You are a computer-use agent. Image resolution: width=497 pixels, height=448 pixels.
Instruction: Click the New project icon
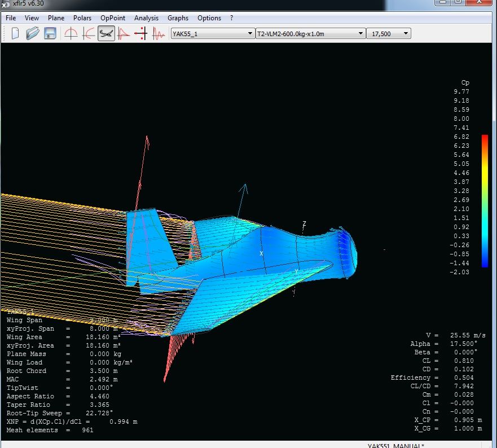point(15,34)
